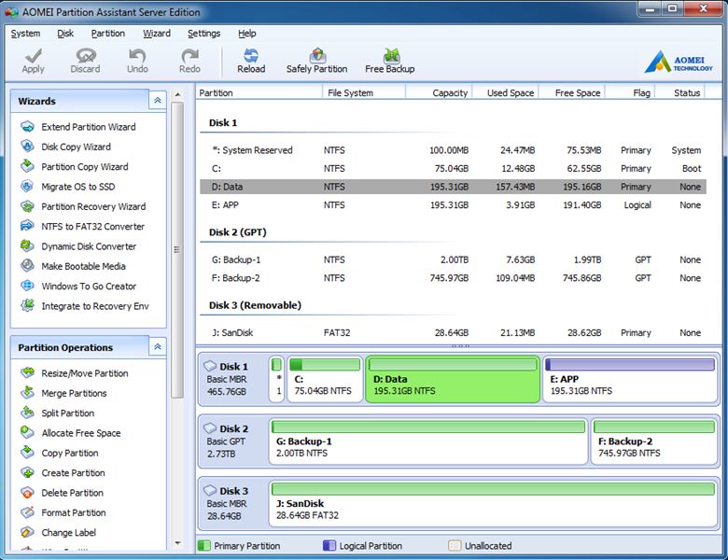728x560 pixels.
Task: Collapse the Partition Operations panel
Action: pos(158,347)
